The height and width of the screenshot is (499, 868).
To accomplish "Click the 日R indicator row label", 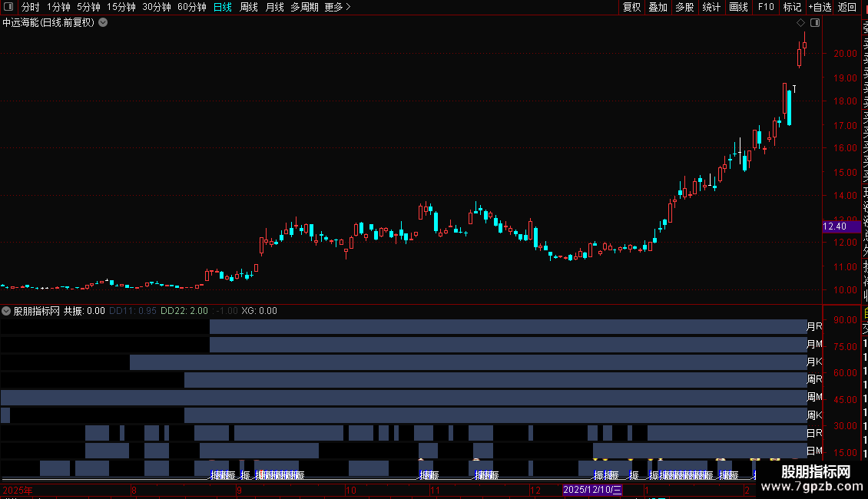I will (x=814, y=433).
